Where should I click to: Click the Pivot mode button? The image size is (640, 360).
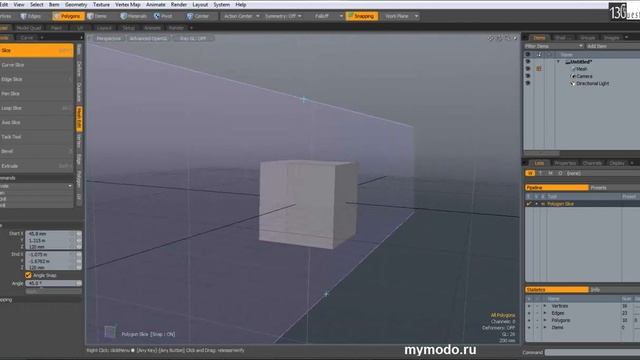(163, 16)
